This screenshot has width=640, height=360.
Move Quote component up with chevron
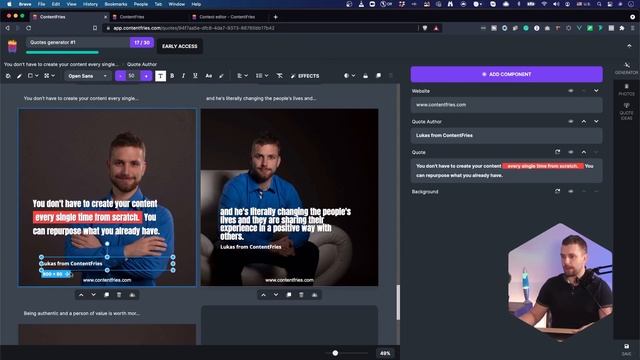584,152
